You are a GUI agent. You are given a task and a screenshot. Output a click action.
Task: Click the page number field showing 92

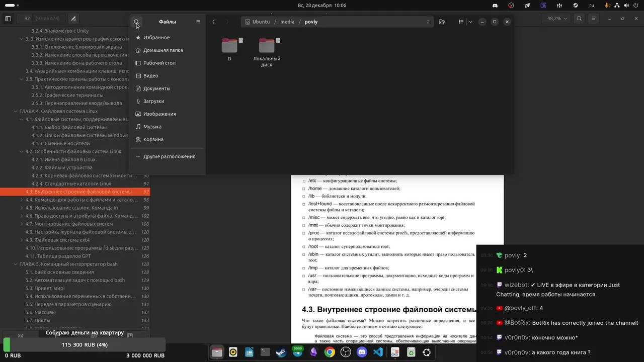(27, 19)
